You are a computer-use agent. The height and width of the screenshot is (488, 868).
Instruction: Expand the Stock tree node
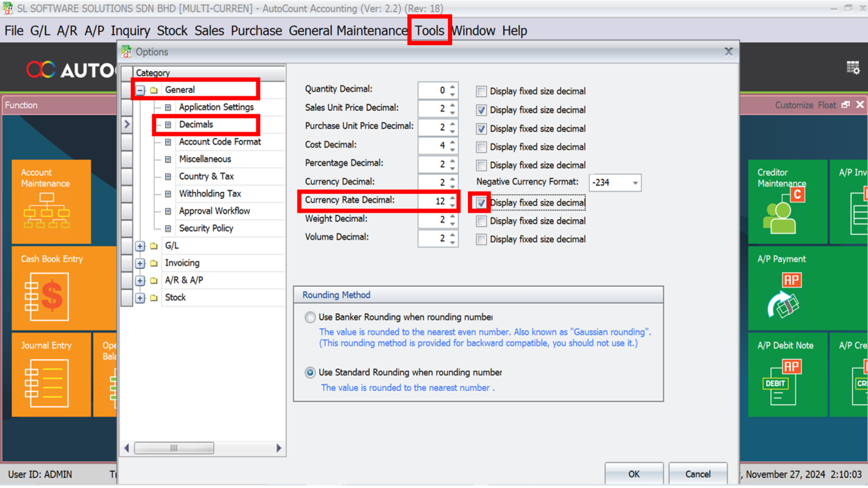(140, 298)
